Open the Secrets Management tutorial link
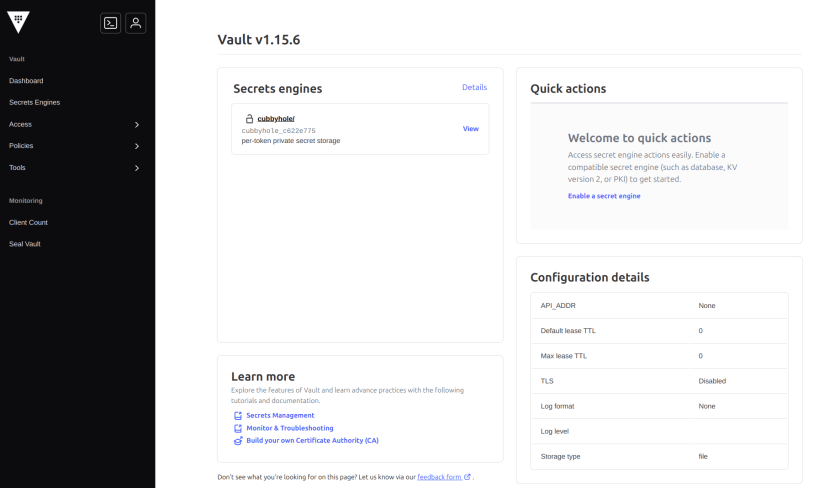The image size is (819, 488). pos(280,415)
